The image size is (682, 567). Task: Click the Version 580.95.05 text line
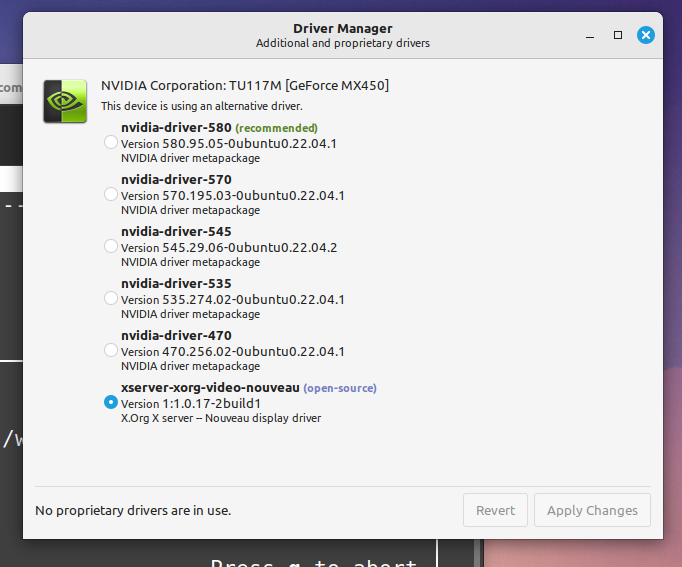229,143
